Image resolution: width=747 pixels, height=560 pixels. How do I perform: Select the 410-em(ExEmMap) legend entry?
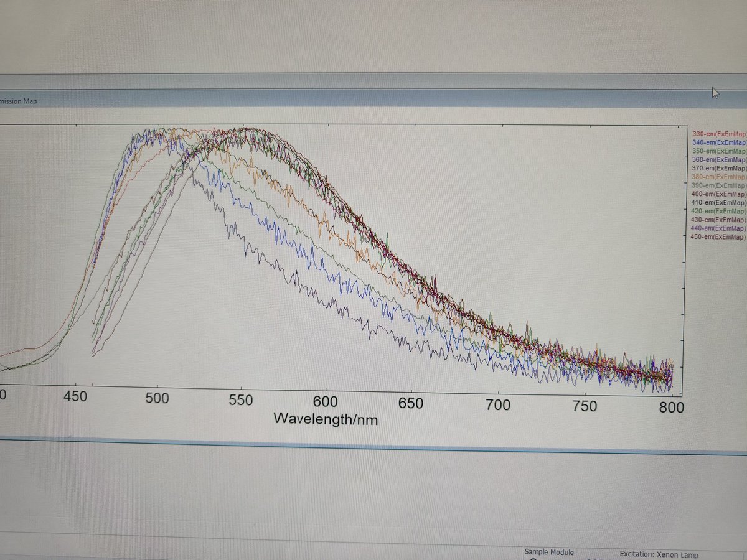click(718, 203)
